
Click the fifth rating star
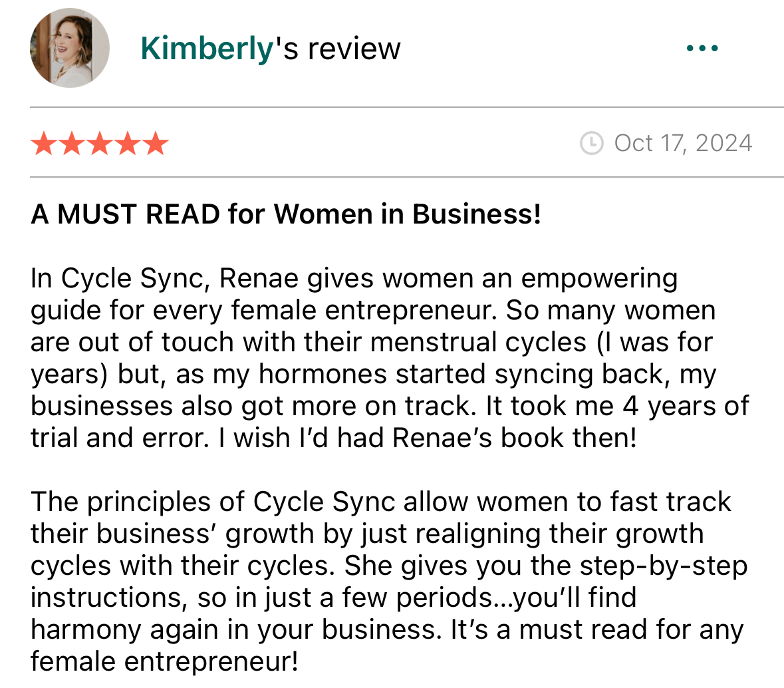(156, 144)
